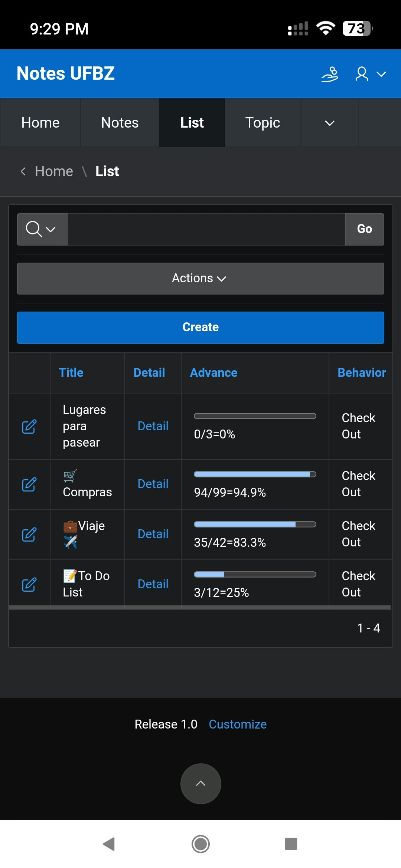Image resolution: width=401 pixels, height=868 pixels.
Task: Edit the To Do List entry
Action: 29,585
